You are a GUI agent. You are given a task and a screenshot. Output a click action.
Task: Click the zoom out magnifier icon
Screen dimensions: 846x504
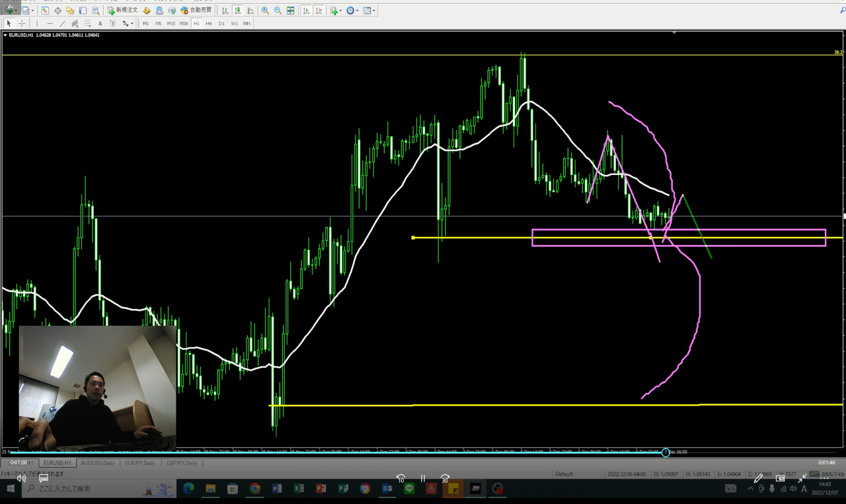coord(278,11)
